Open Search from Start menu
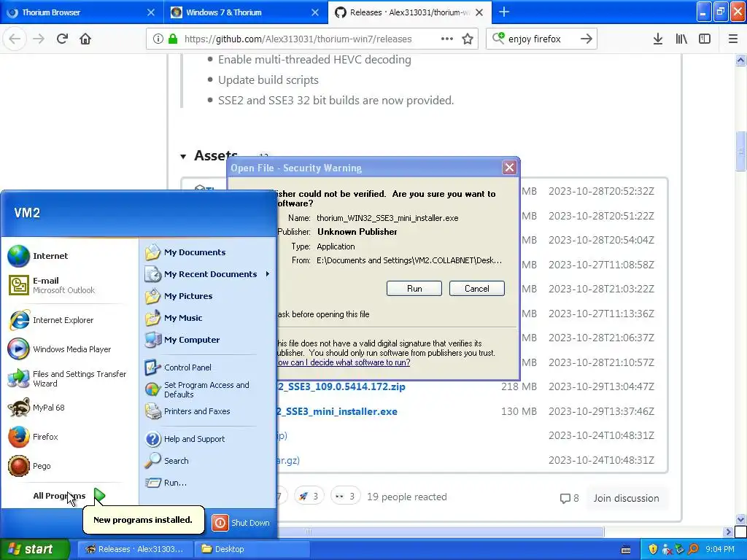Viewport: 747px width, 560px height. tap(208, 461)
